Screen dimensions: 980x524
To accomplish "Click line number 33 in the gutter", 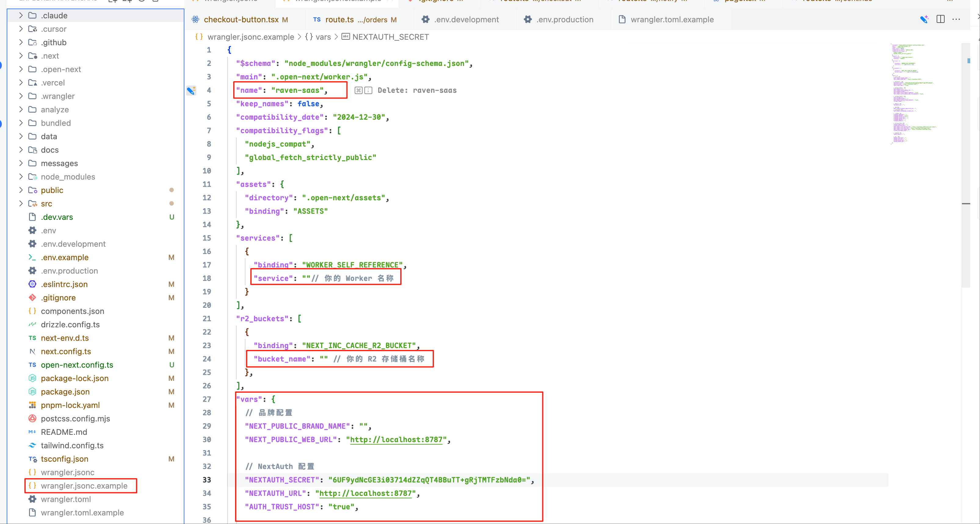I will pos(207,480).
